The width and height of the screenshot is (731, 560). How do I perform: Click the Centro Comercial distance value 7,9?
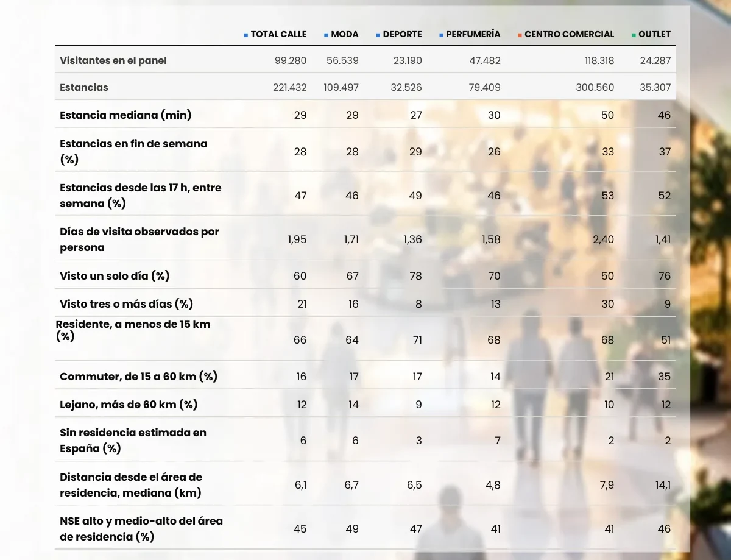point(606,485)
